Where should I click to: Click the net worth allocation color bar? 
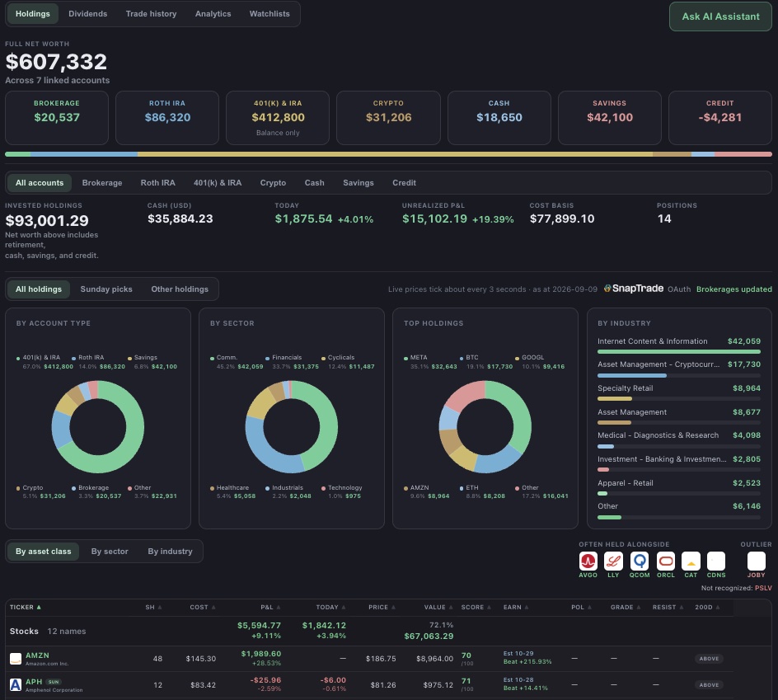tap(388, 154)
